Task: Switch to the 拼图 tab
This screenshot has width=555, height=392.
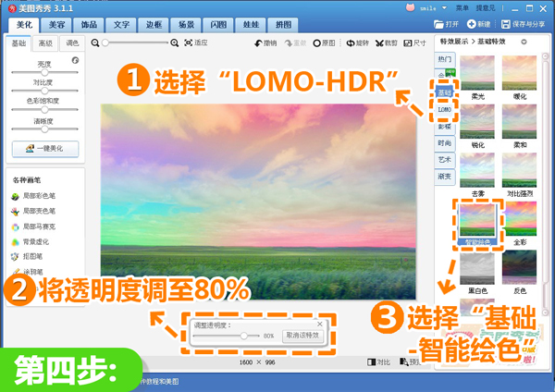Action: point(283,25)
